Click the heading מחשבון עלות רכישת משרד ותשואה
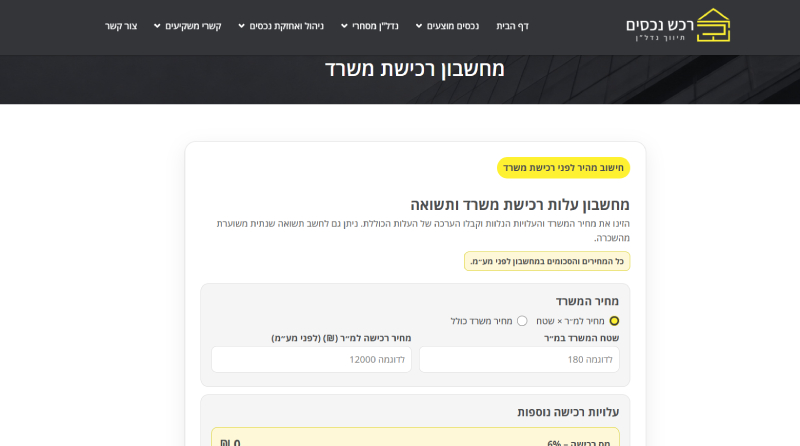The width and height of the screenshot is (800, 446). tap(520, 205)
